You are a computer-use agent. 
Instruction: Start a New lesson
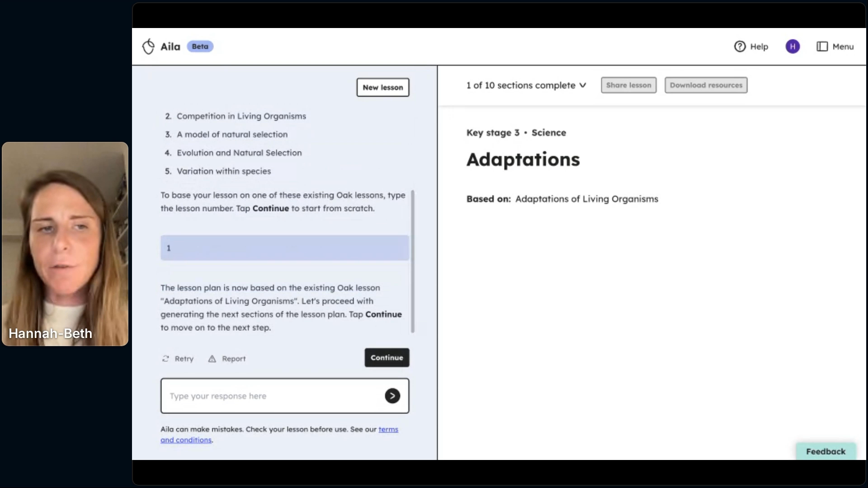[x=382, y=87]
